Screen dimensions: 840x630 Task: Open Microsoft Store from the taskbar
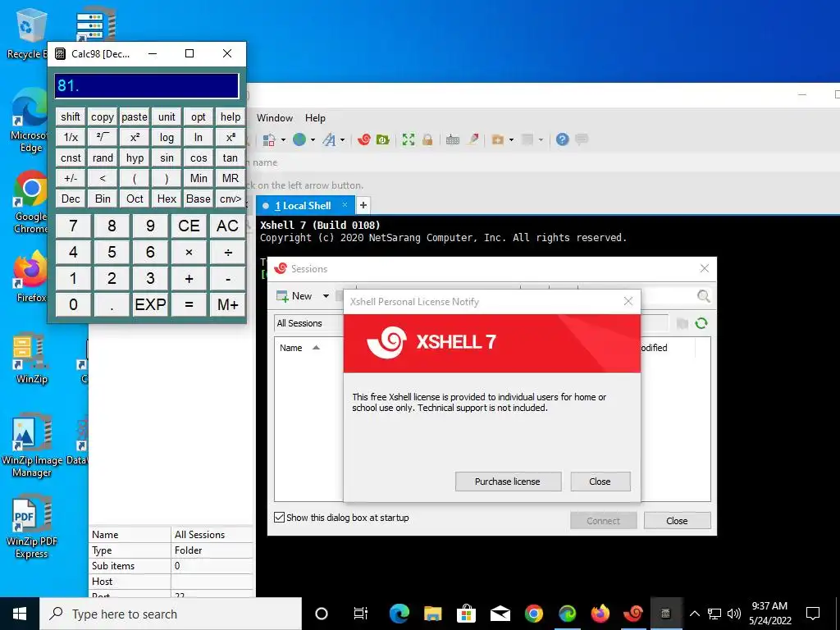pyautogui.click(x=467, y=614)
